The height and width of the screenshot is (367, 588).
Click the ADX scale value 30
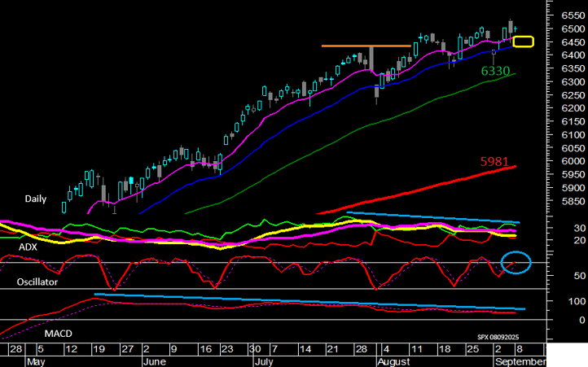tap(579, 228)
